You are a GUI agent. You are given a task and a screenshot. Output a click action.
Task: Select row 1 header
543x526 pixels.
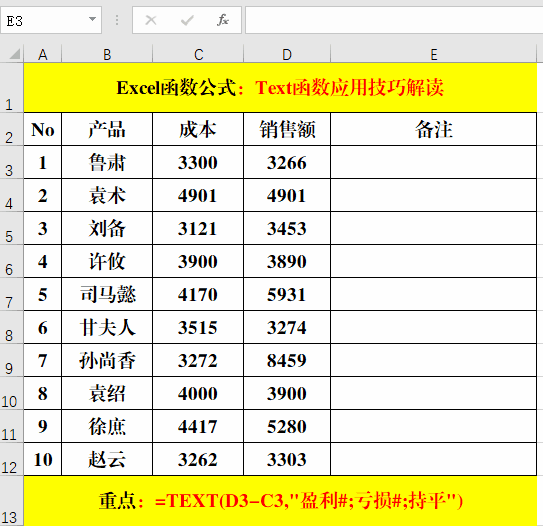(11, 88)
